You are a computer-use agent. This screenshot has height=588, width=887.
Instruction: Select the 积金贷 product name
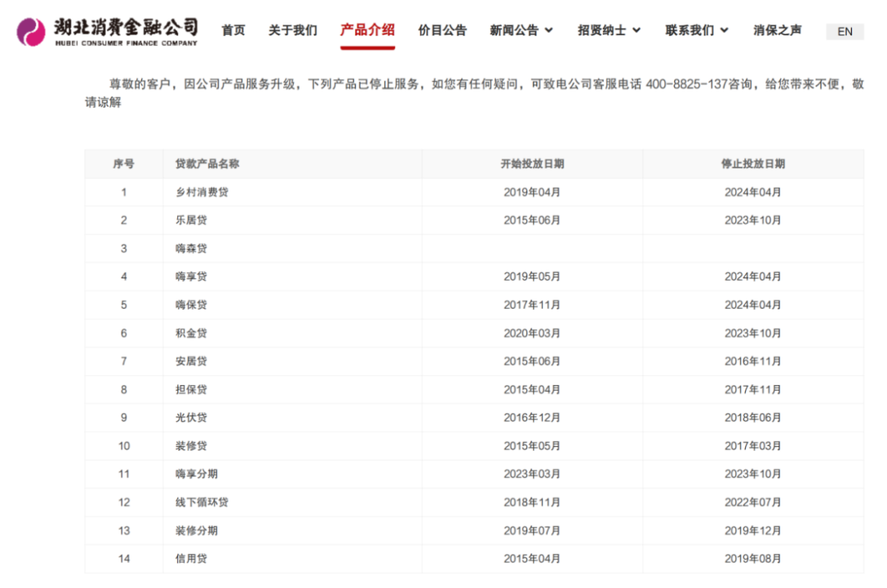[191, 333]
